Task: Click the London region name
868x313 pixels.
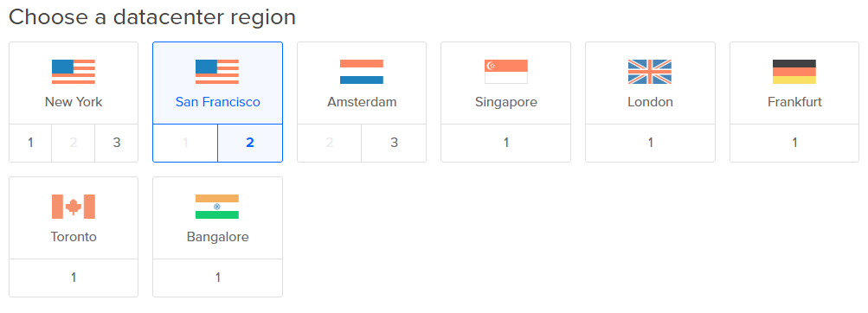Action: click(651, 102)
